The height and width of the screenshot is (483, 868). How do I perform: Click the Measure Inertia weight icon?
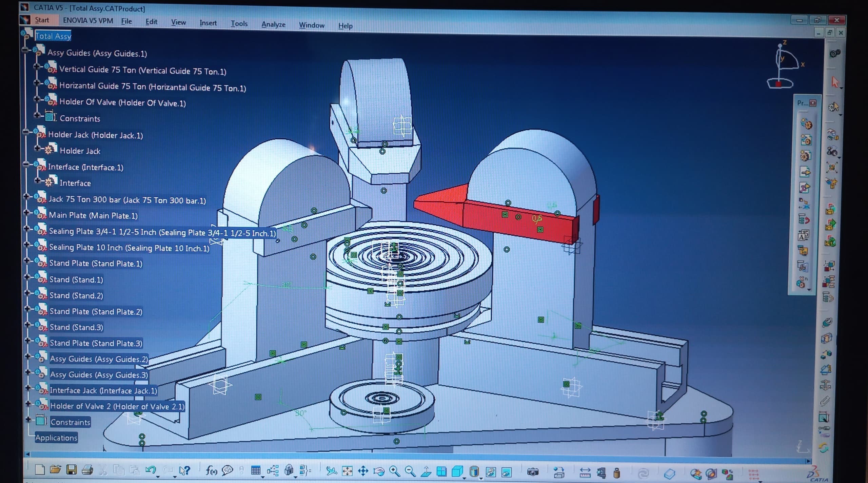pyautogui.click(x=617, y=473)
